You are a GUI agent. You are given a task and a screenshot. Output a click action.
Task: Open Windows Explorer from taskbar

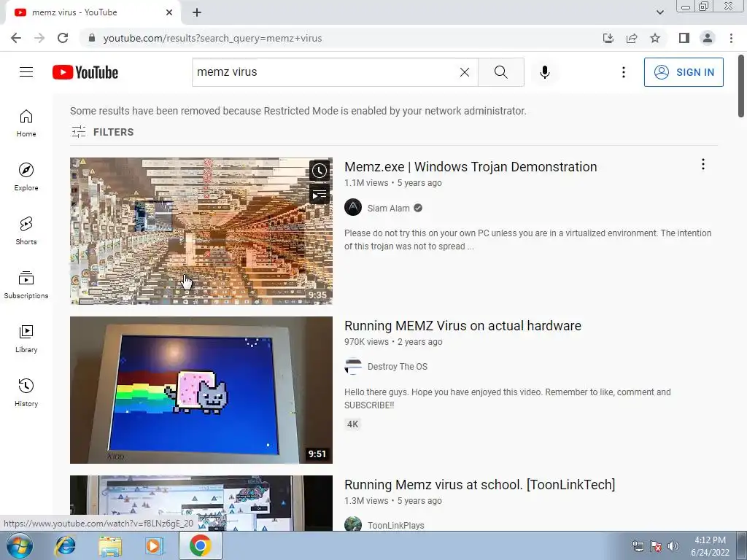tap(110, 545)
